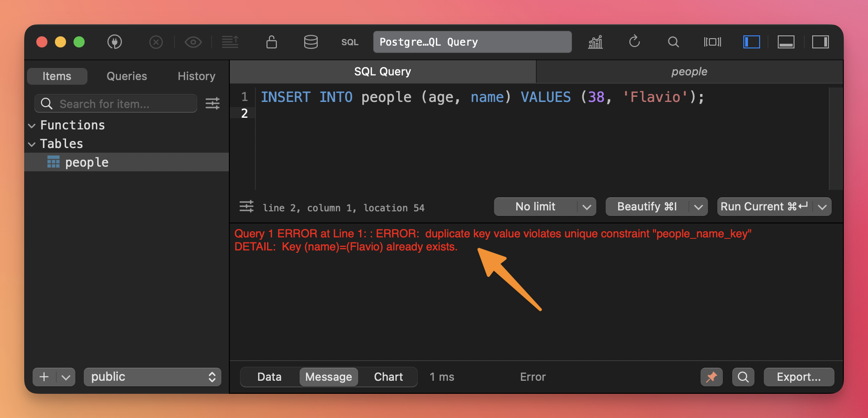This screenshot has height=418, width=868.
Task: Click the SQL editor toolbar icon
Action: pyautogui.click(x=350, y=42)
